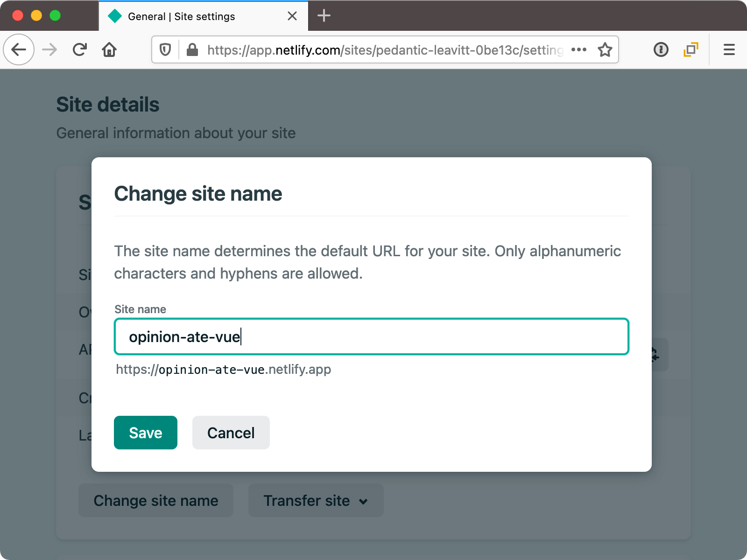
Task: Click the opinion-ate-vue.netlify.app URL preview
Action: [x=223, y=370]
